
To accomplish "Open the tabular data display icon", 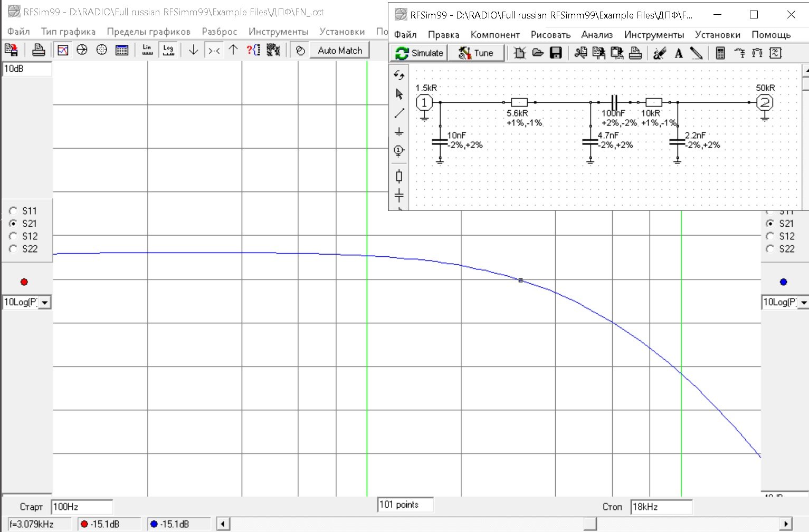I will [121, 50].
